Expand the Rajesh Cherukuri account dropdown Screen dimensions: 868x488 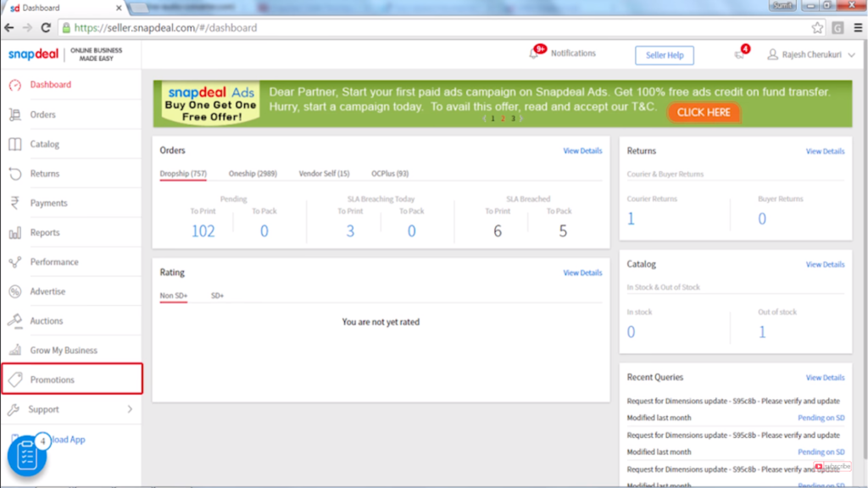point(851,55)
